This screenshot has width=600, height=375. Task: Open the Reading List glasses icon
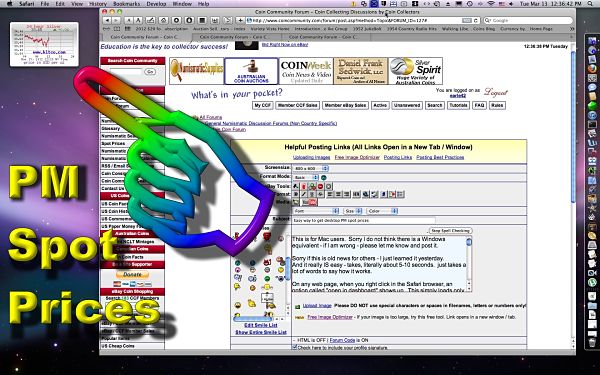point(106,29)
